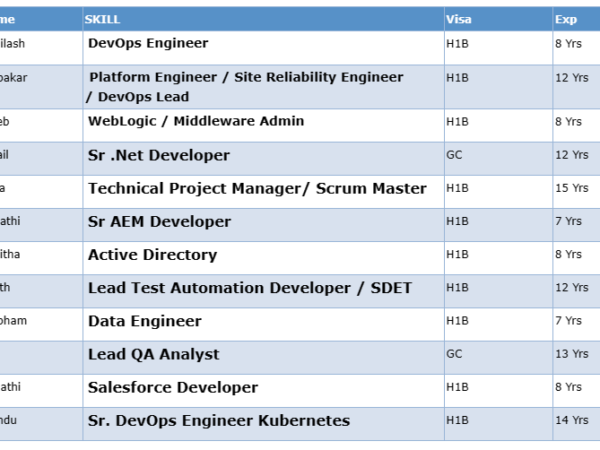Select GC visa cell in Sr .Net Developer row
Screen dimensions: 600x450
point(452,156)
